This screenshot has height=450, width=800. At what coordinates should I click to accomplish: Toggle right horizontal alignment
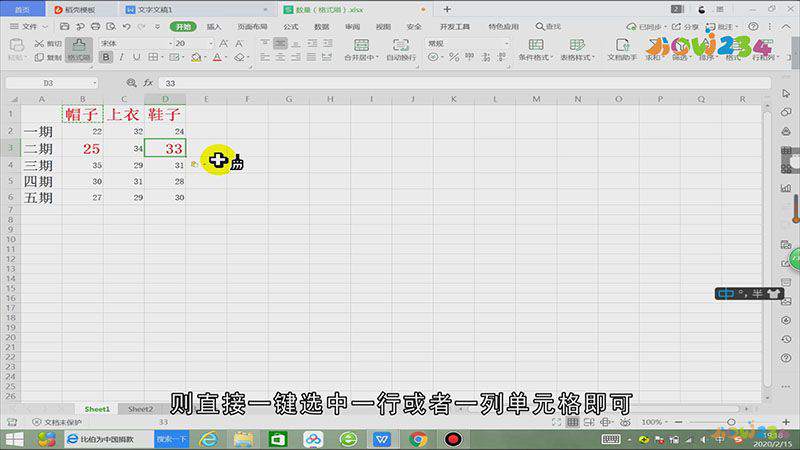[296, 58]
